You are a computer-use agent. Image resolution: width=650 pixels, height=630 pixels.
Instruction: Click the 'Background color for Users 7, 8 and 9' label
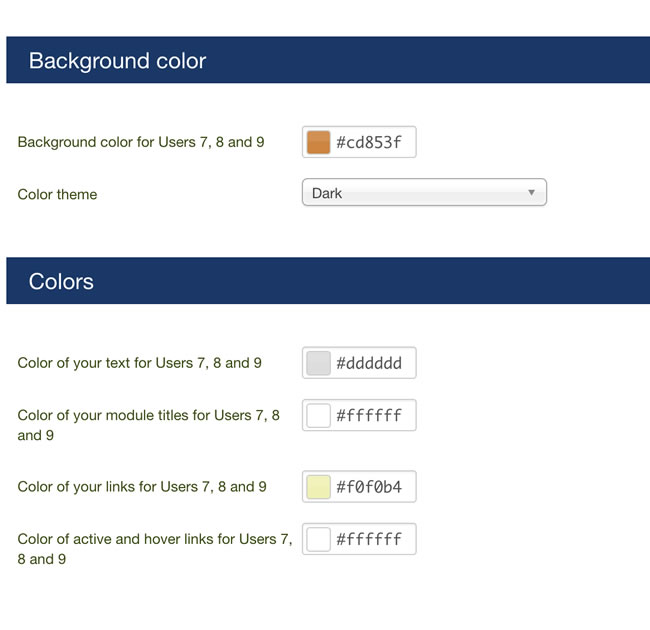coord(141,142)
